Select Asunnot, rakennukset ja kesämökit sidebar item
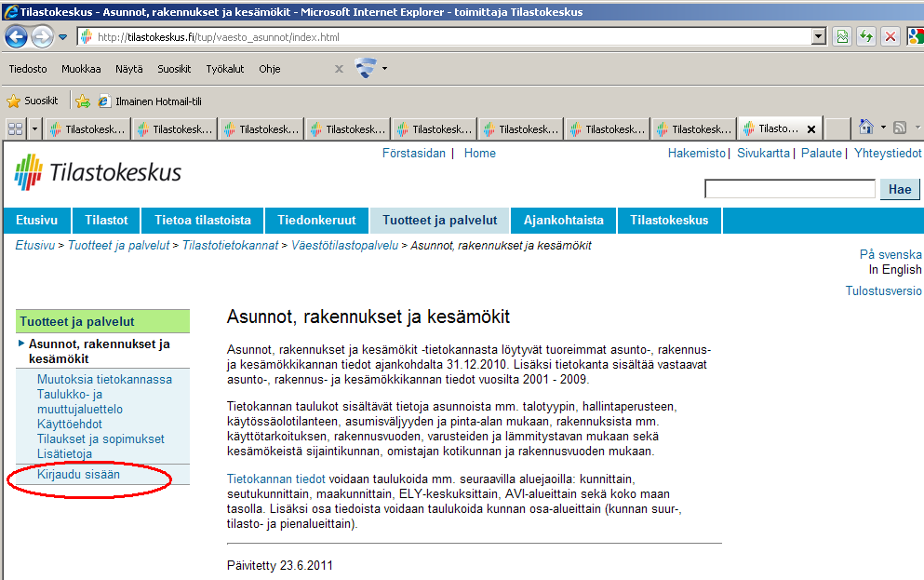The height and width of the screenshot is (580, 924). 99,351
